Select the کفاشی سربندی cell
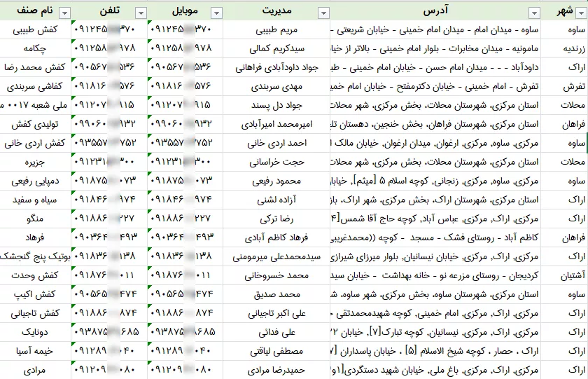 tap(35, 86)
